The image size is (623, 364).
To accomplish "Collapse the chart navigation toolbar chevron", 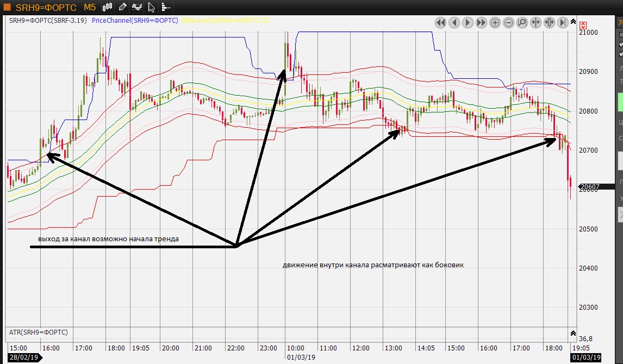I will pos(573,21).
